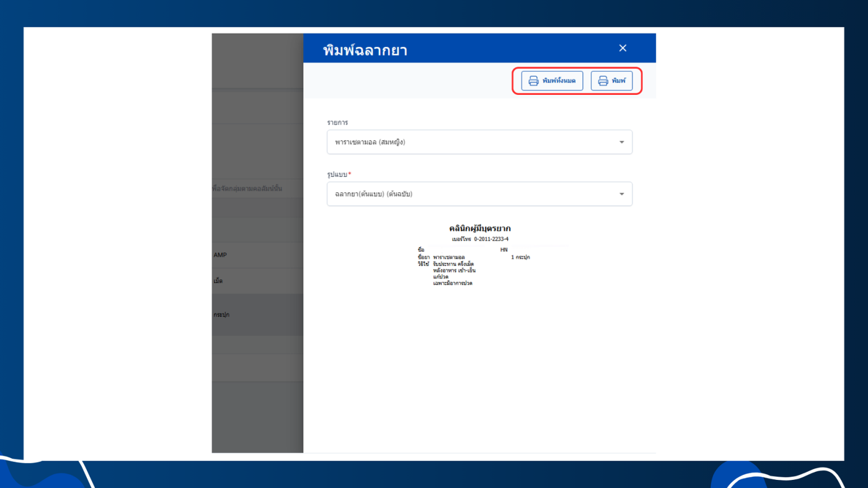Click the '1 กระปุก' quantity in the preview
This screenshot has width=868, height=488.
pos(520,257)
